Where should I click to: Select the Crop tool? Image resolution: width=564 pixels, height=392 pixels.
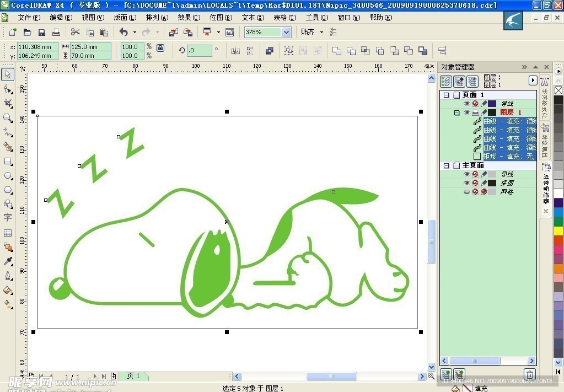8,104
